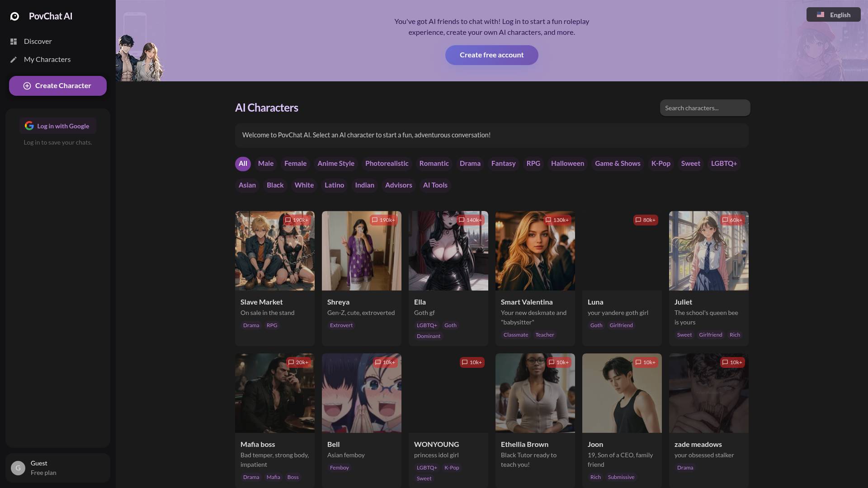Open the English language dropdown

833,14
